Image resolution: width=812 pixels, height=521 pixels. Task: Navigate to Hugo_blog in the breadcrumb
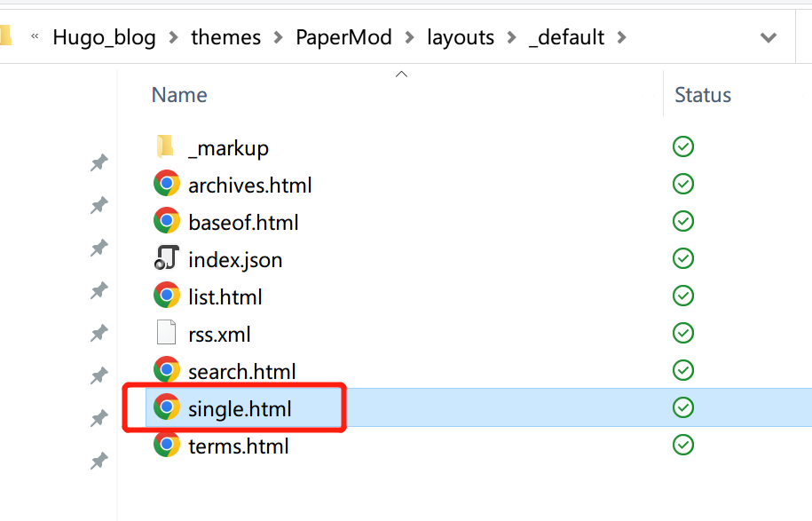click(x=104, y=38)
